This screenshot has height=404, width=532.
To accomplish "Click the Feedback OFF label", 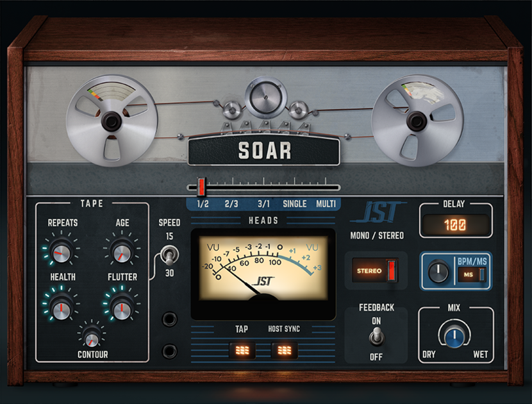I will click(x=376, y=357).
